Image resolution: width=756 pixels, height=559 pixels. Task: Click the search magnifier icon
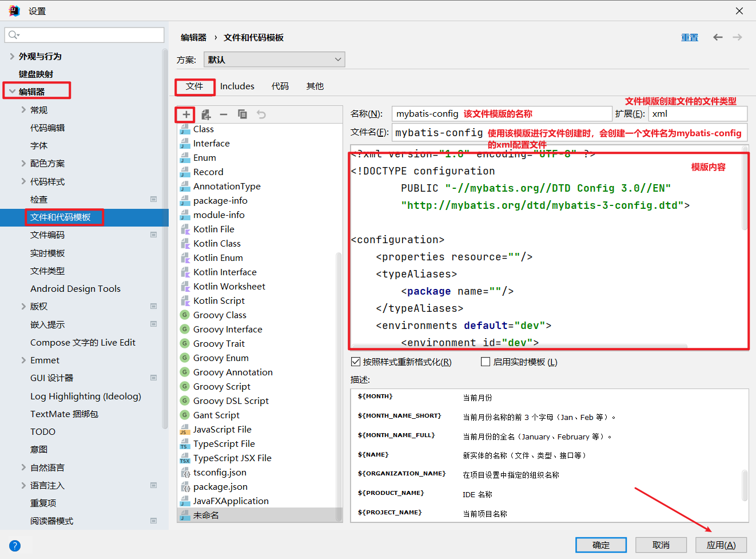pos(13,35)
